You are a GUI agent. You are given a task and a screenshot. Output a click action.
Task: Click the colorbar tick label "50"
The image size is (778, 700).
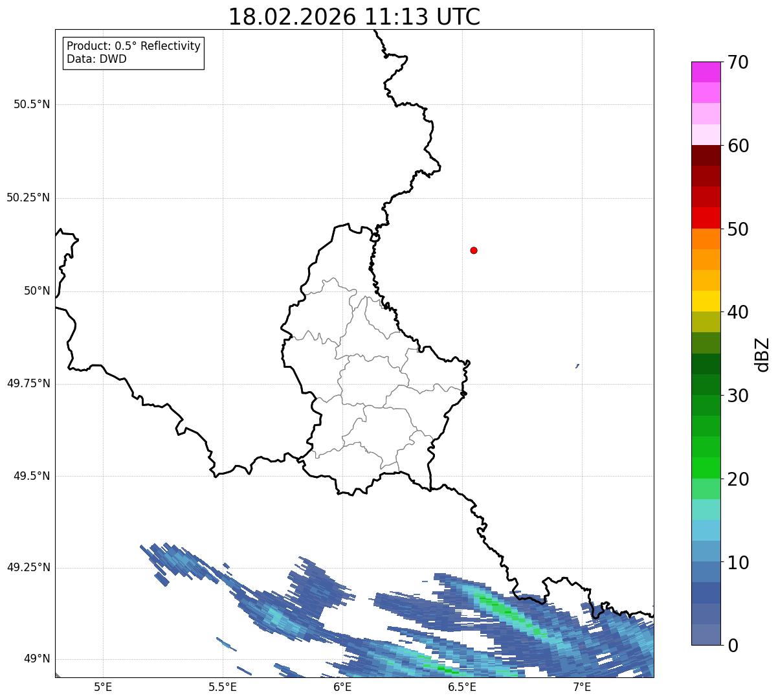[x=738, y=229]
